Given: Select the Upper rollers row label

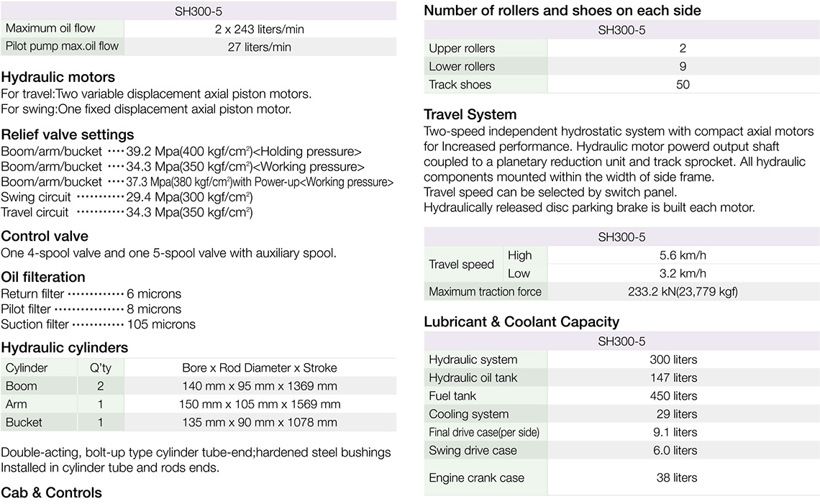Looking at the screenshot, I should pos(462,48).
